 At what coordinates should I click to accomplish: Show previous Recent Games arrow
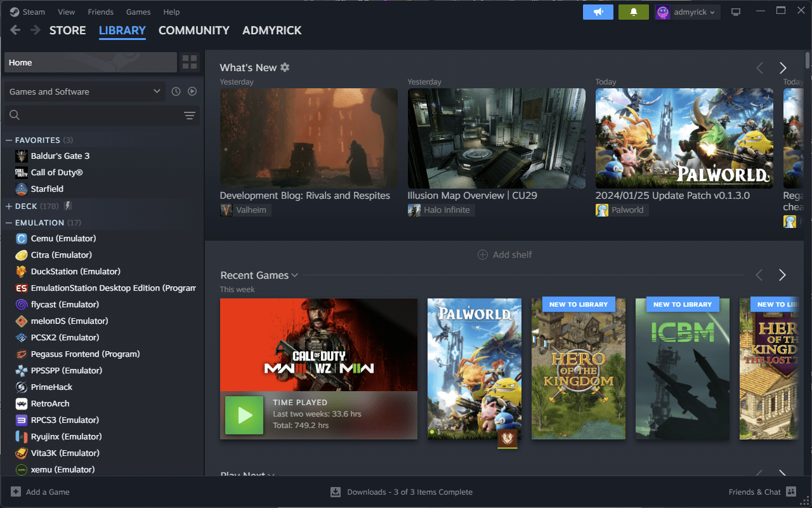tap(759, 275)
